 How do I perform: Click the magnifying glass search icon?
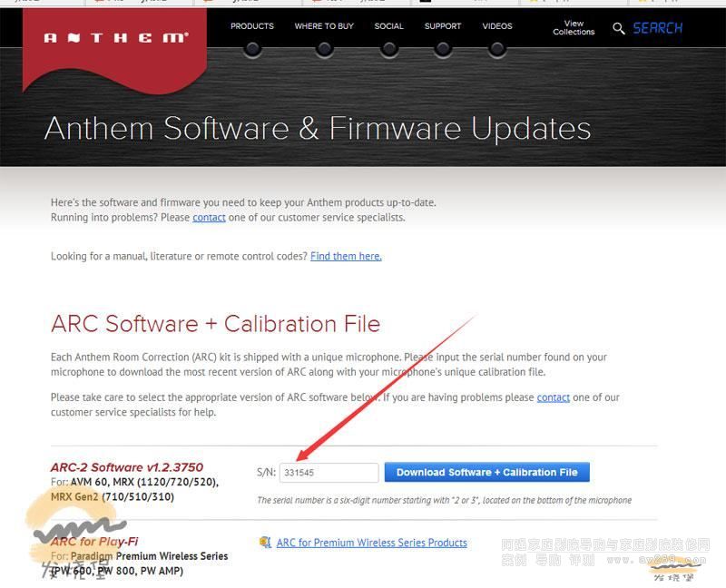(x=619, y=29)
